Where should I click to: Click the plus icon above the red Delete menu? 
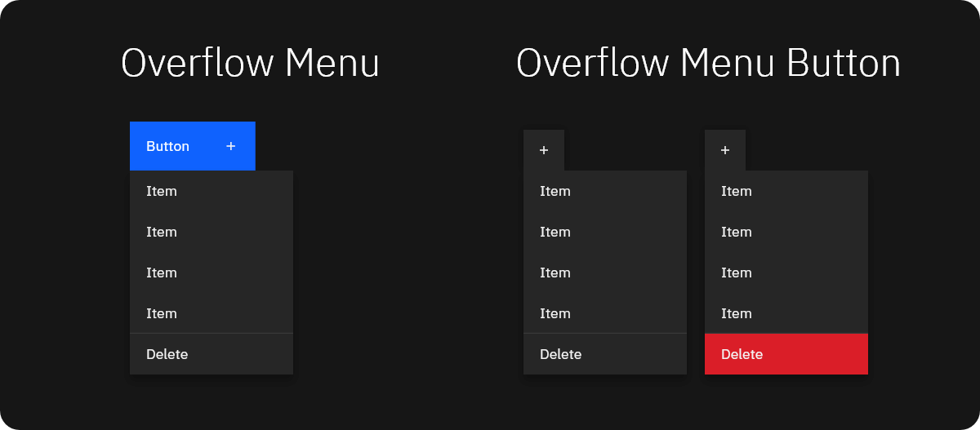coord(725,150)
